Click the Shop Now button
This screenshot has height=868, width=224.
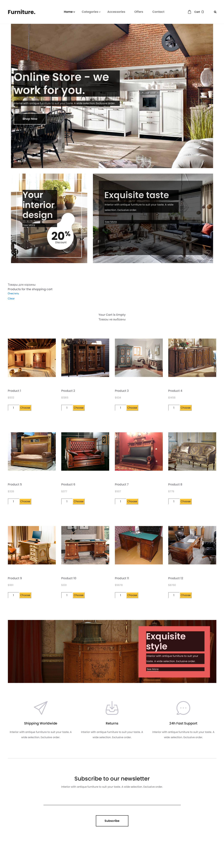(x=30, y=119)
